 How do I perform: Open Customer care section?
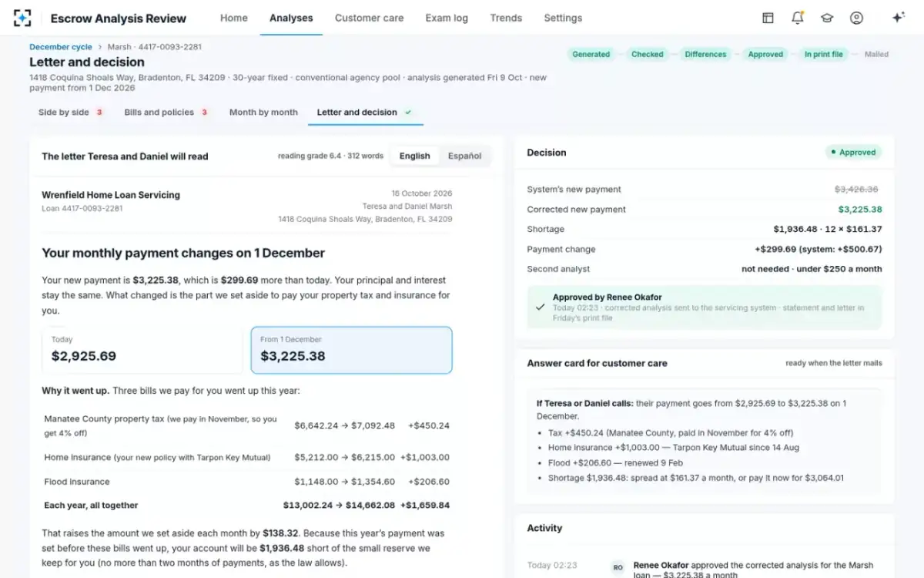pyautogui.click(x=369, y=18)
